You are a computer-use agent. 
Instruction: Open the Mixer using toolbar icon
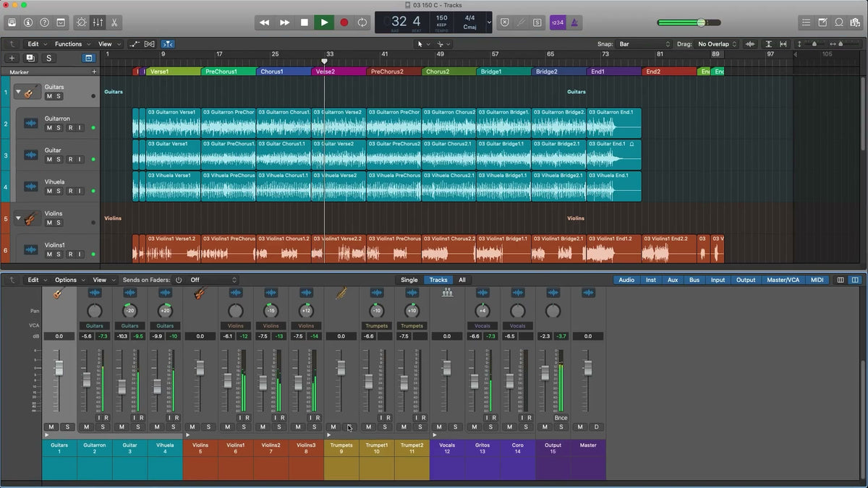98,22
